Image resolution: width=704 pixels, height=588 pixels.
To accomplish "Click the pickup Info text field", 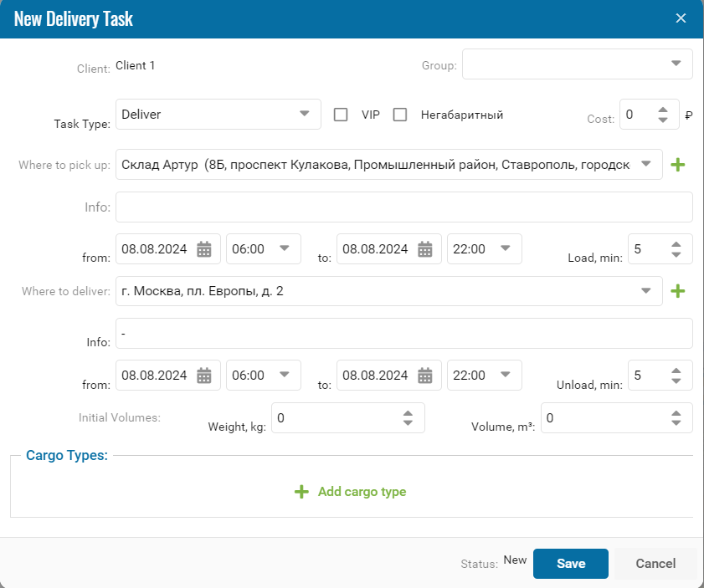I will coord(403,207).
